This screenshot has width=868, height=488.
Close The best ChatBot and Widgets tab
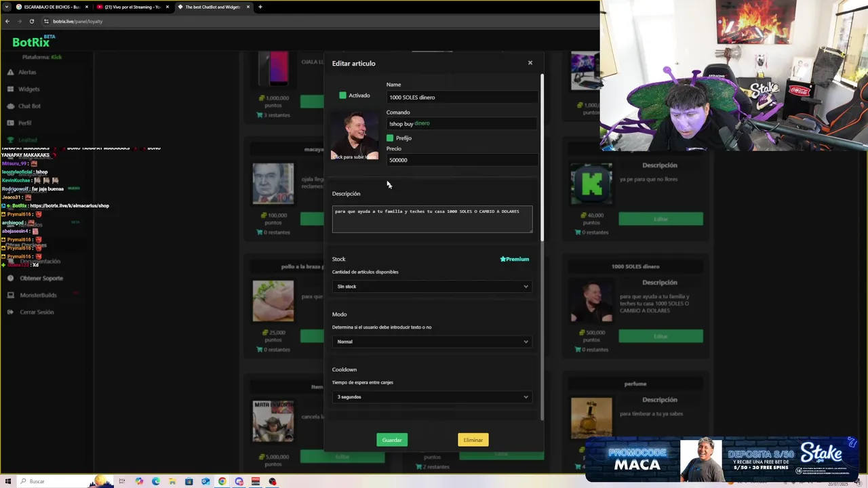pyautogui.click(x=248, y=7)
